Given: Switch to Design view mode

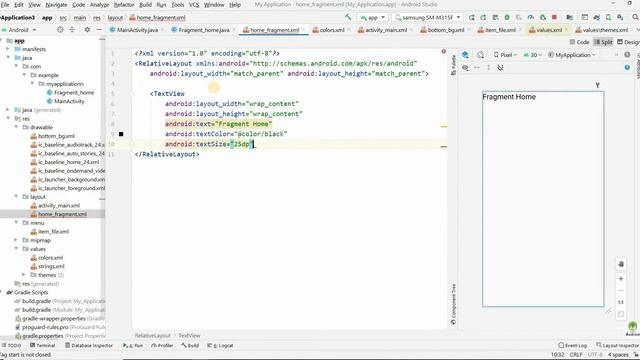Looking at the screenshot, I should click(x=628, y=42).
